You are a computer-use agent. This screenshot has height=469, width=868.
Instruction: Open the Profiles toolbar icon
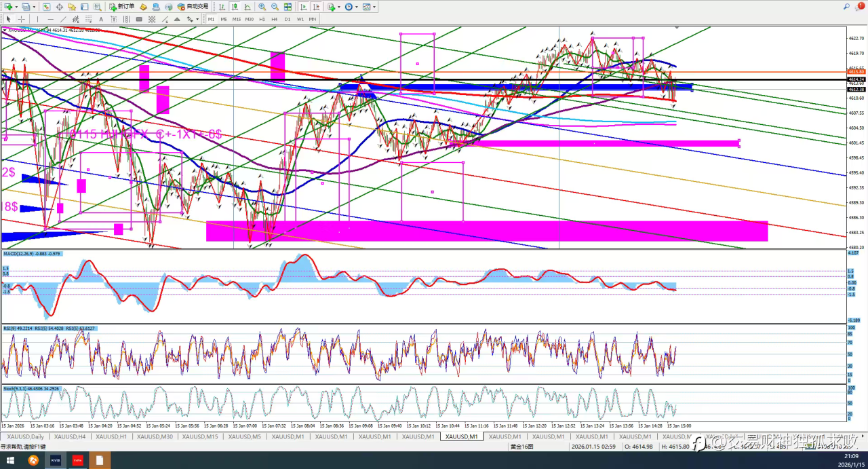[x=25, y=7]
